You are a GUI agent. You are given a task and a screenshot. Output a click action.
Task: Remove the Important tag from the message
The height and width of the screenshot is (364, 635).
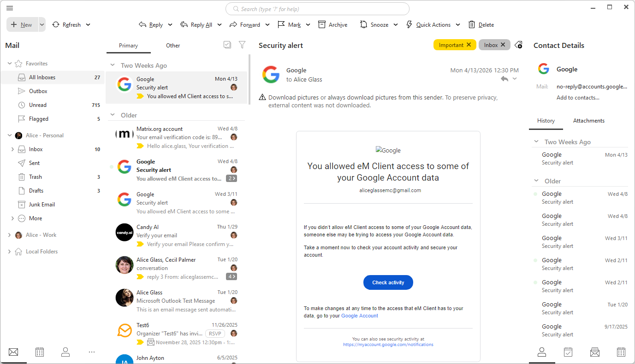[x=469, y=45]
